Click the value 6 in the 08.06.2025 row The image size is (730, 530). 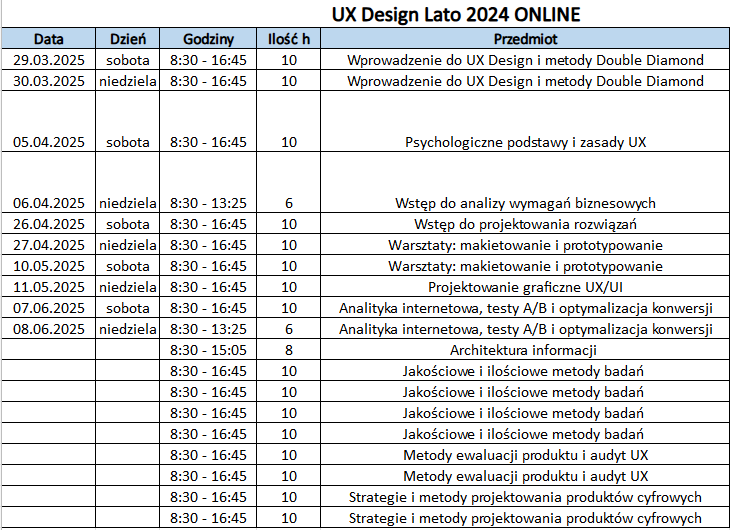coord(289,328)
